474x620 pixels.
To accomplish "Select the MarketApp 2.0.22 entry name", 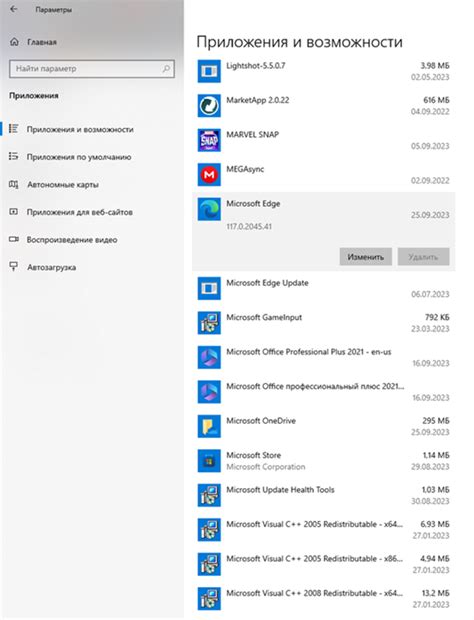I will [x=257, y=100].
